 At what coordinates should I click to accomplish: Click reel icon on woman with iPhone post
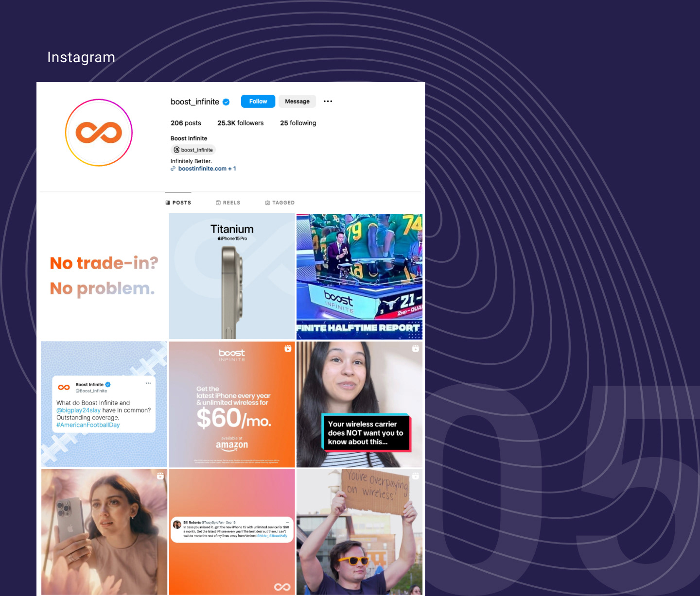point(160,476)
